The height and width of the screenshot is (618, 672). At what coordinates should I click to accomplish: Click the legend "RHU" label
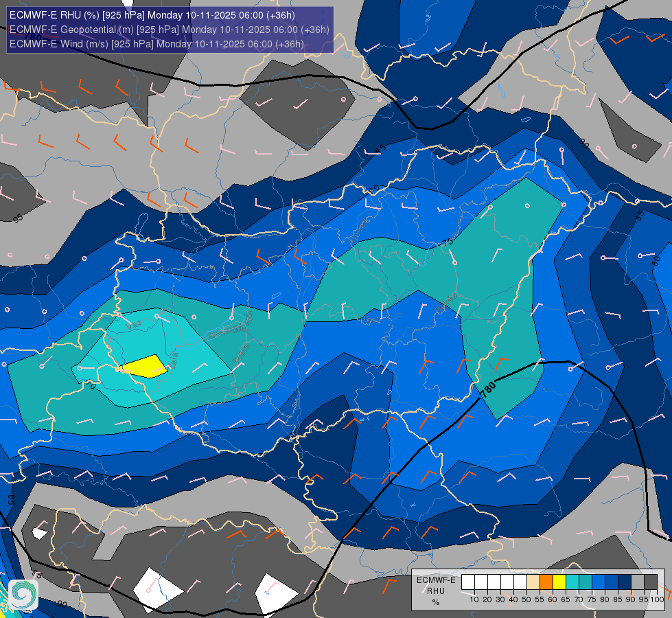point(436,591)
